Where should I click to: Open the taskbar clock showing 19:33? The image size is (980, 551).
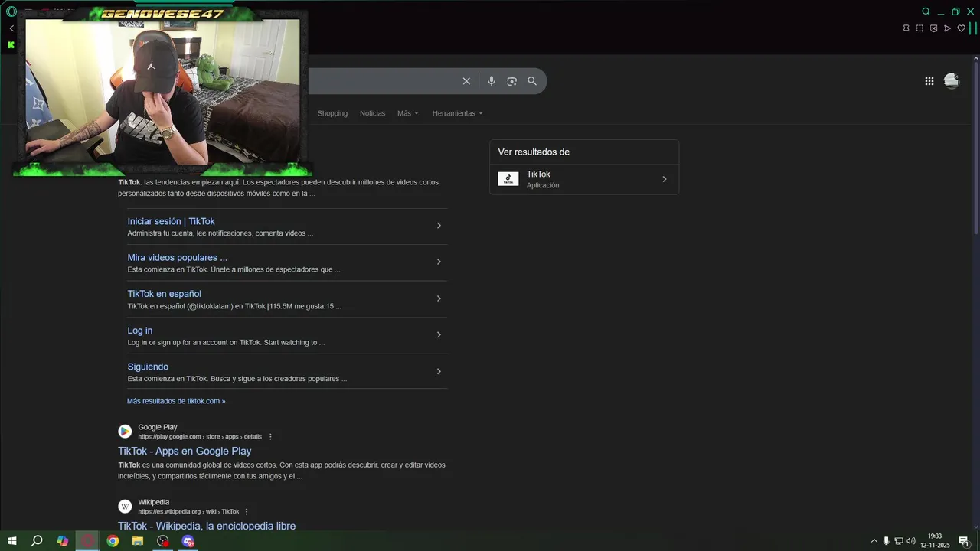coord(935,541)
